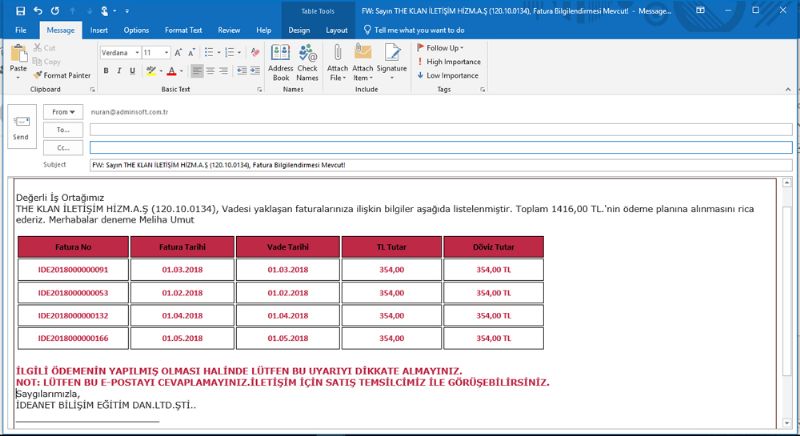Viewport: 800px width, 436px height.
Task: Open the numbering style dropdown arrow
Action: click(x=239, y=53)
